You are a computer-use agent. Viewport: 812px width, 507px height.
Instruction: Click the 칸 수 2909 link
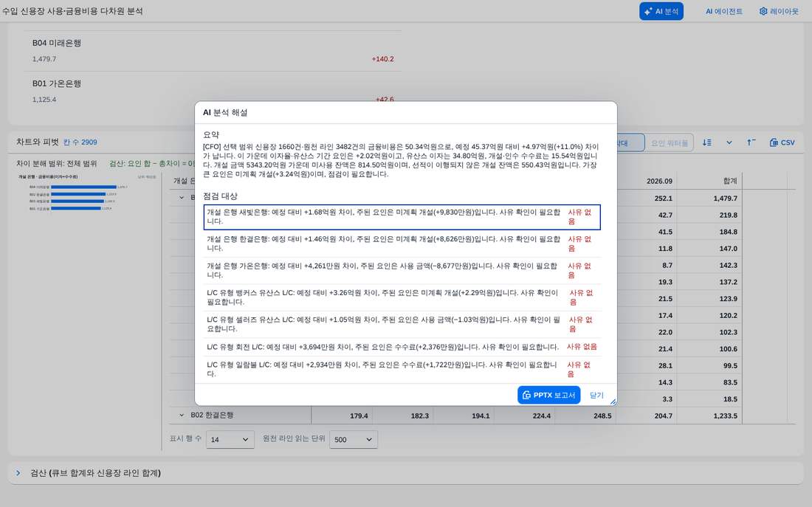coord(80,142)
